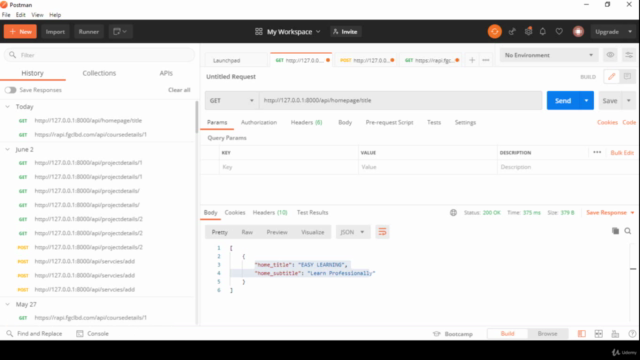Image resolution: width=640 pixels, height=360 pixels.
Task: Open the Send button dropdown arrow
Action: point(586,100)
